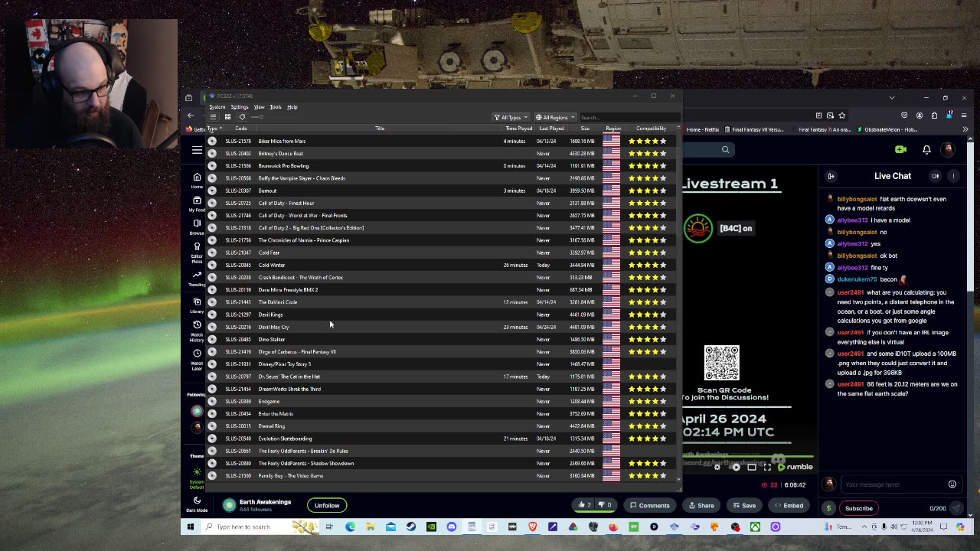Screen dimensions: 980x551
Task: Select Britney's Dance Beat game row
Action: (443, 153)
